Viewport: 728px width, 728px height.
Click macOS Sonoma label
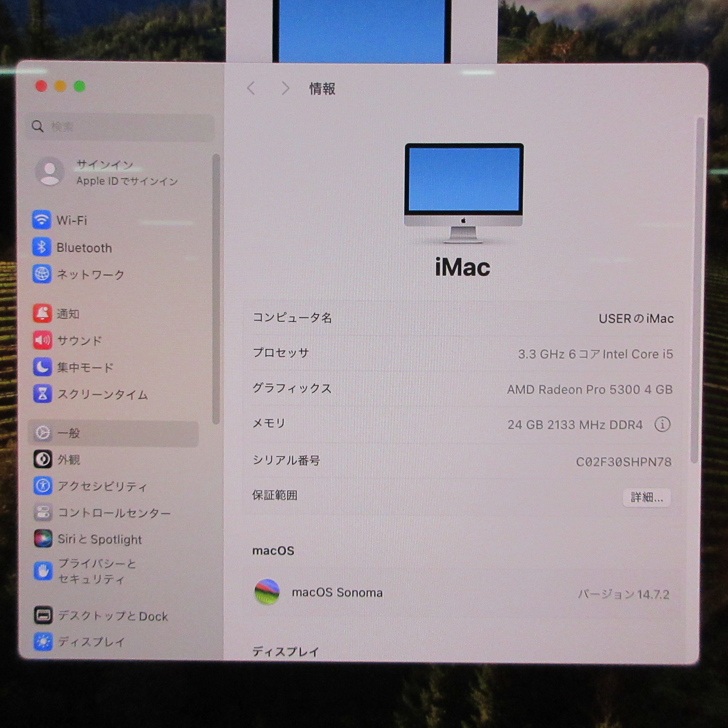click(x=337, y=592)
